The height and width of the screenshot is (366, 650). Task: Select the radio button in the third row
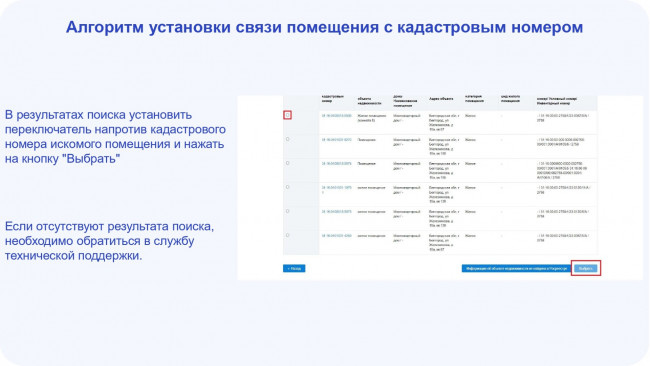[288, 163]
